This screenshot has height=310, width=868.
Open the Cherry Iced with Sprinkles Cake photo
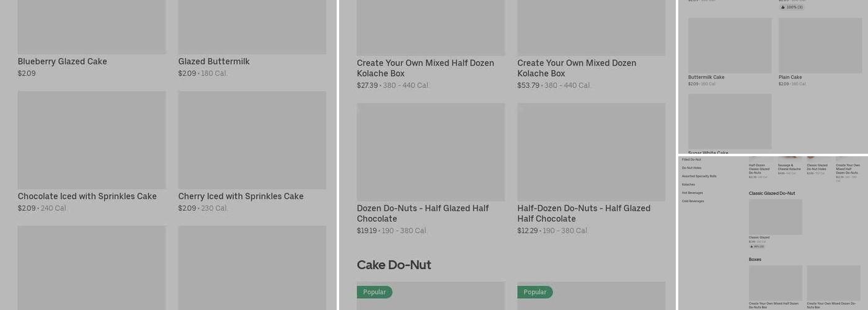(x=252, y=140)
